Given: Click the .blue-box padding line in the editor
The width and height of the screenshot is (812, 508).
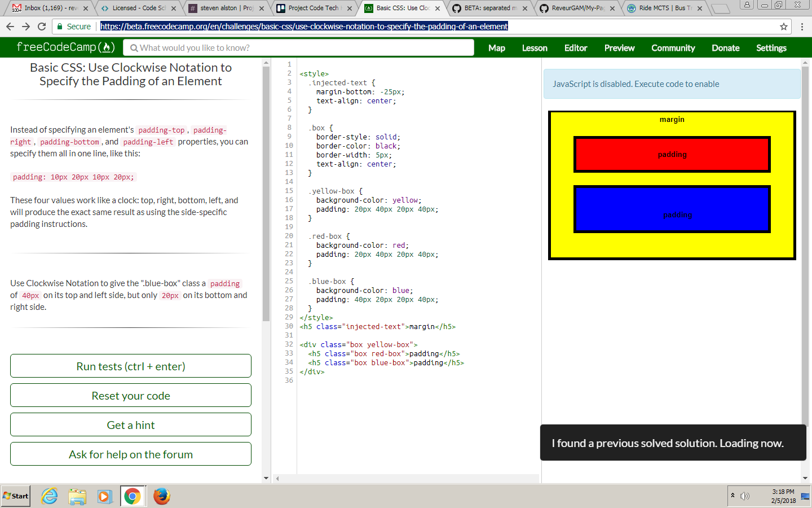Looking at the screenshot, I should pos(377,300).
